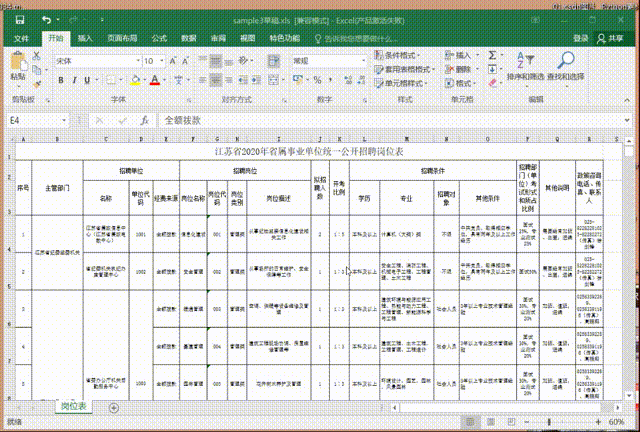Expand the formula bar
Screen dimensions: 640x432
[x=627, y=120]
